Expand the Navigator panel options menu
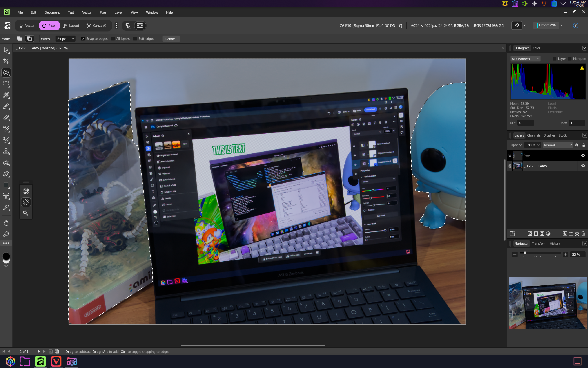 pos(585,244)
